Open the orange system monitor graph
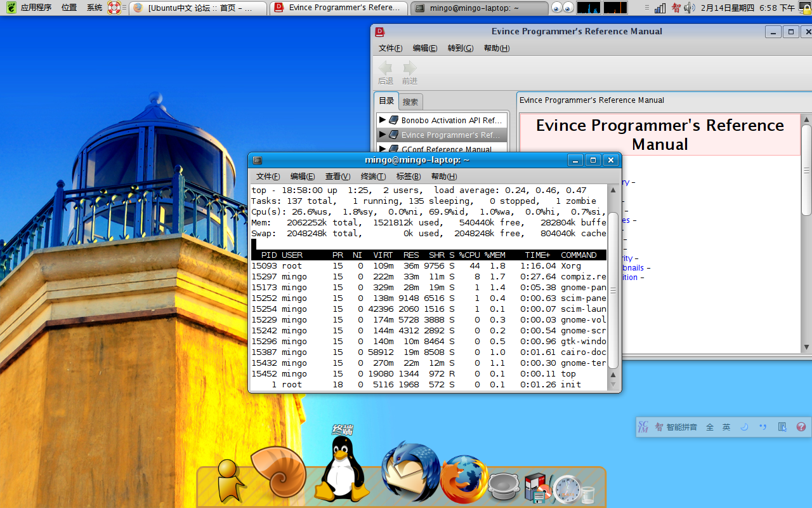This screenshot has width=812, height=508. pos(615,8)
